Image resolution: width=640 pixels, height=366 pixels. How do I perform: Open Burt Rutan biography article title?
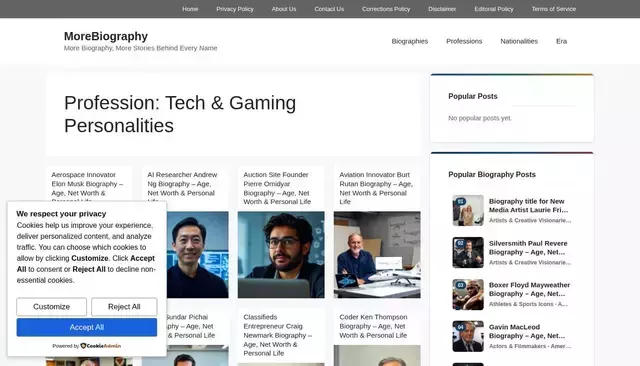(x=376, y=188)
